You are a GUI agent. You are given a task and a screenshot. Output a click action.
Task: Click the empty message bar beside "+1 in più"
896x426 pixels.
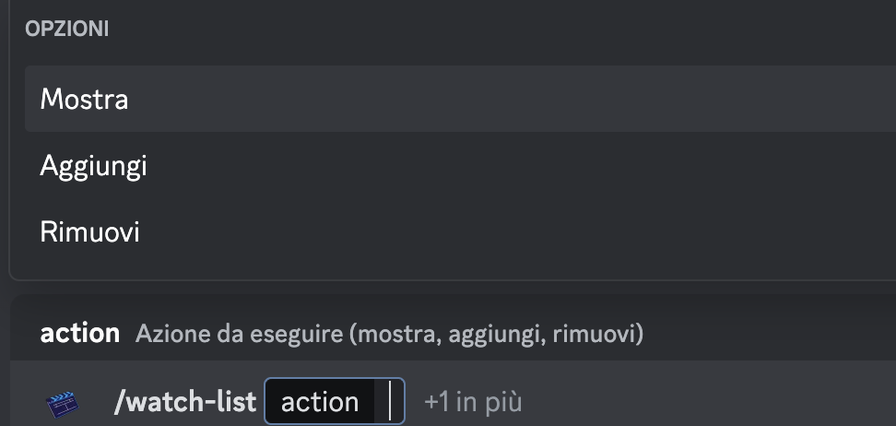tap(709, 402)
